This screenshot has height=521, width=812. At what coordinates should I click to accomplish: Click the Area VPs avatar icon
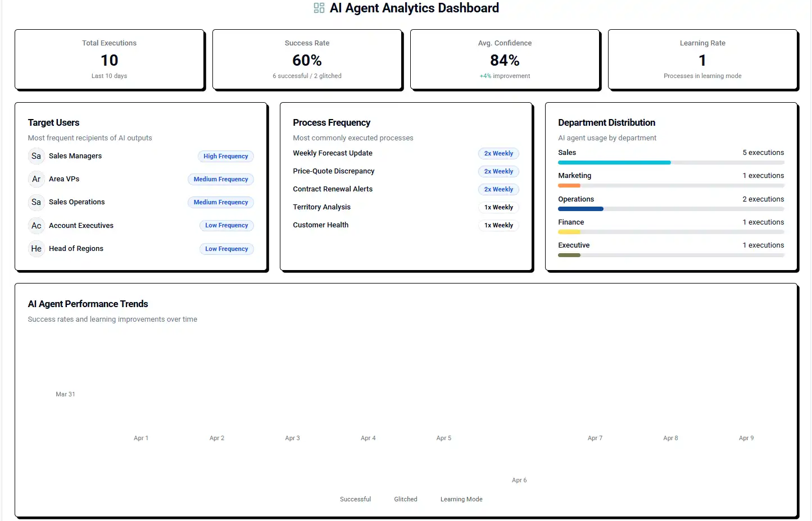pos(37,179)
